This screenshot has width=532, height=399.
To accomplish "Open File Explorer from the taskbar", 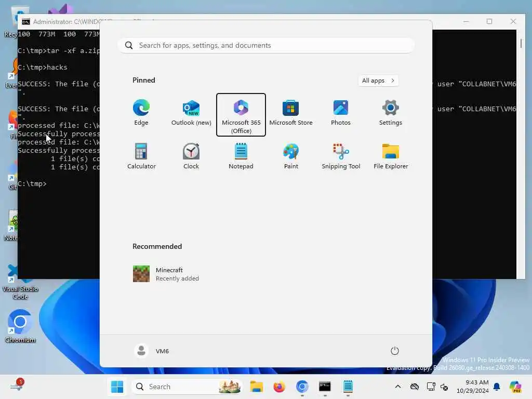I will point(256,387).
